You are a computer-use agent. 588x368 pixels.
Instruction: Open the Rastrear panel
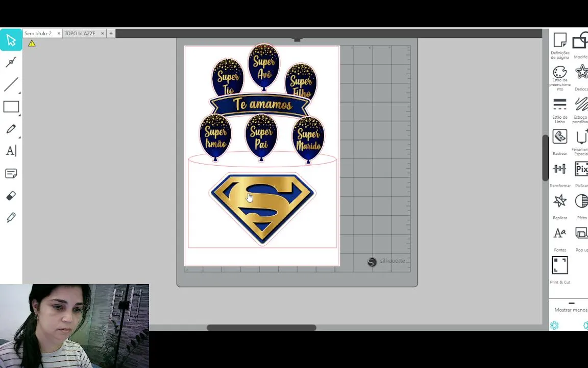tap(560, 142)
